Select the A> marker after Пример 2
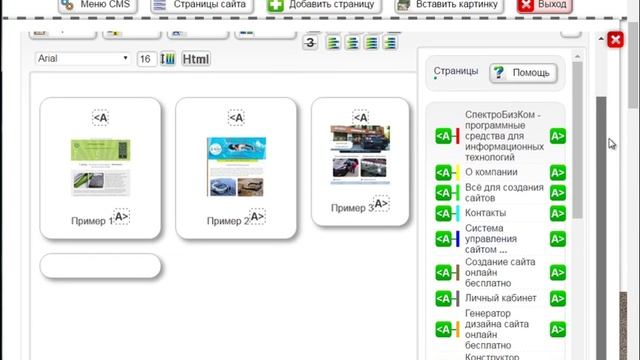The height and width of the screenshot is (360, 640). tap(257, 217)
